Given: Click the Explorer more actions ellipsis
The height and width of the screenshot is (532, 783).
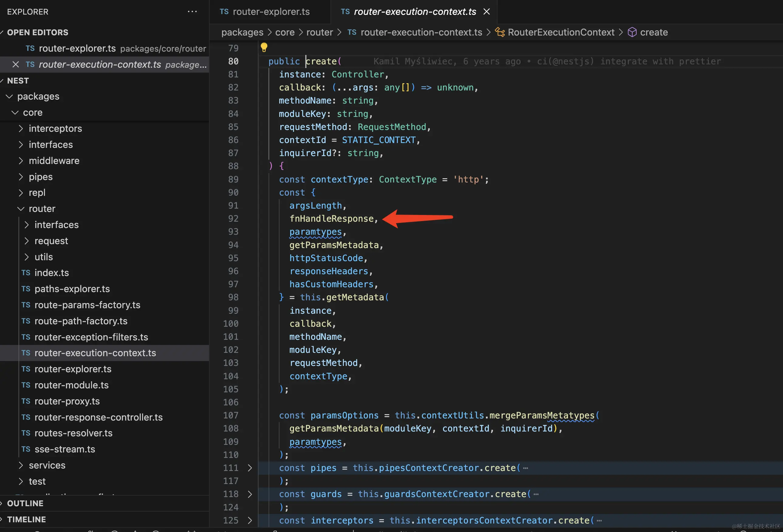Looking at the screenshot, I should coord(192,12).
